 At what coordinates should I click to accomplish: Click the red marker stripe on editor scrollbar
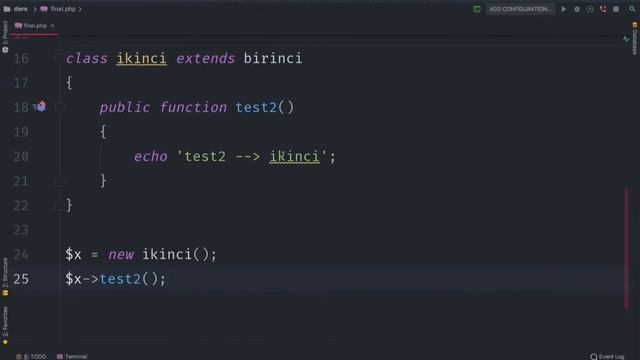pos(627,249)
